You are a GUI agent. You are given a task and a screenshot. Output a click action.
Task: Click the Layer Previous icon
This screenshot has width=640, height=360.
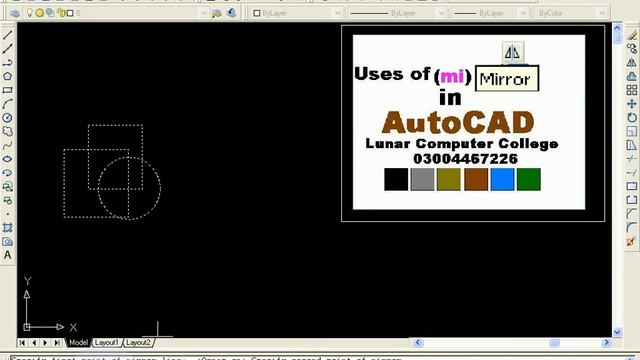coord(231,13)
